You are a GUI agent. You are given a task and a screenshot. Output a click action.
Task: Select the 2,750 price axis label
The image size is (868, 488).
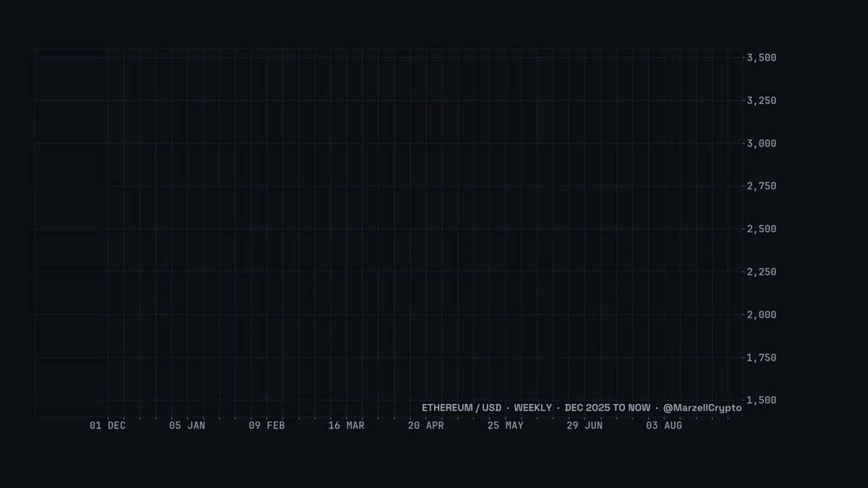[762, 186]
